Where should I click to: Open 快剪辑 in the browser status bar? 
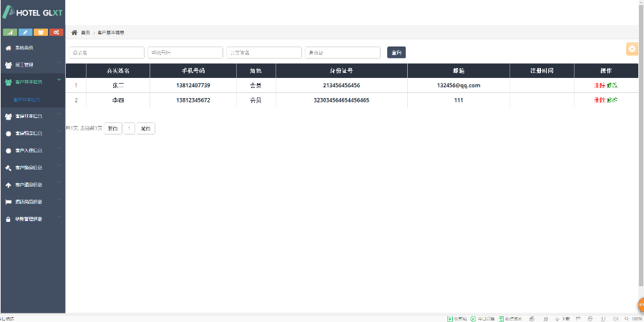pyautogui.click(x=457, y=318)
